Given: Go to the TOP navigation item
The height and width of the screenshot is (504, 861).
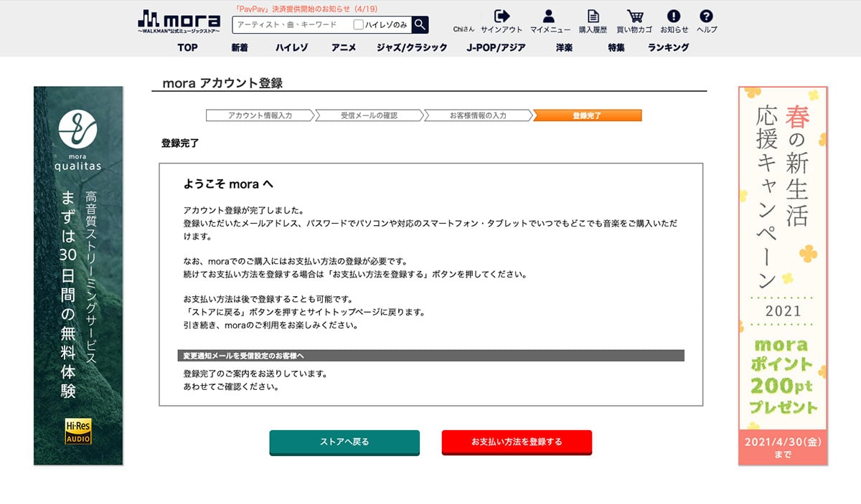Looking at the screenshot, I should 187,47.
